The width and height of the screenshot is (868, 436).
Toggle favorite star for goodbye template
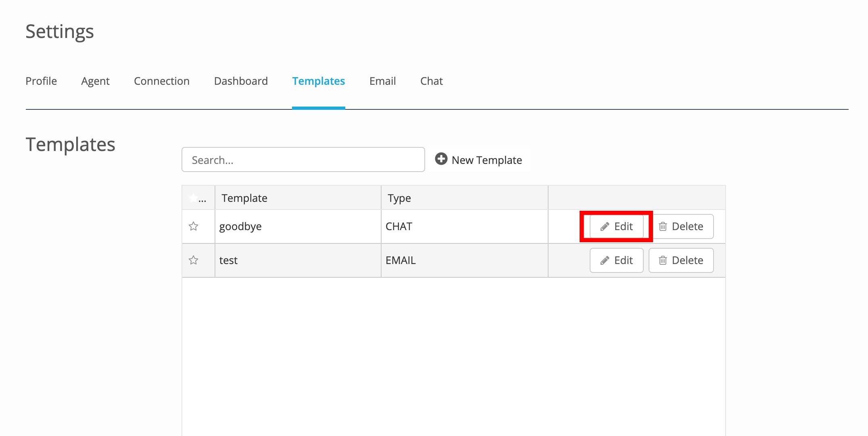(194, 226)
